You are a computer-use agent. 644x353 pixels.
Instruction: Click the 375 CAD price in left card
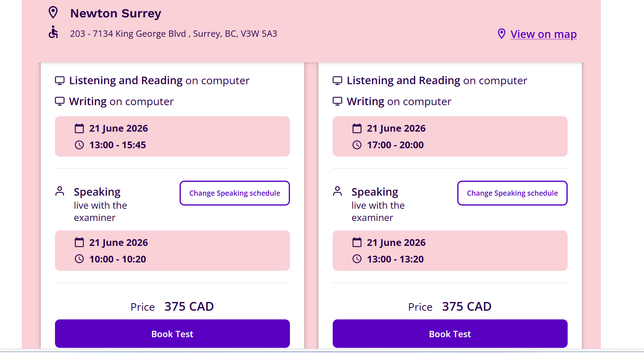click(x=189, y=306)
